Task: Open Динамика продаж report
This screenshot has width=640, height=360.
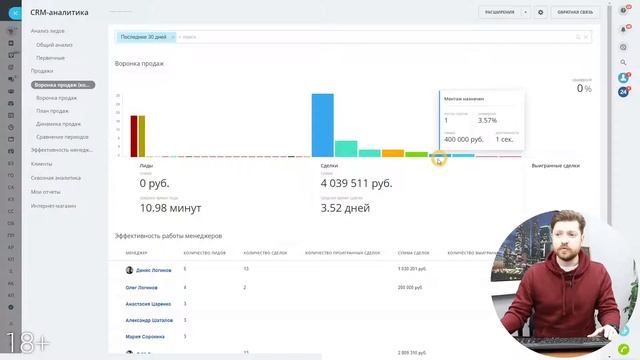Action: 58,124
